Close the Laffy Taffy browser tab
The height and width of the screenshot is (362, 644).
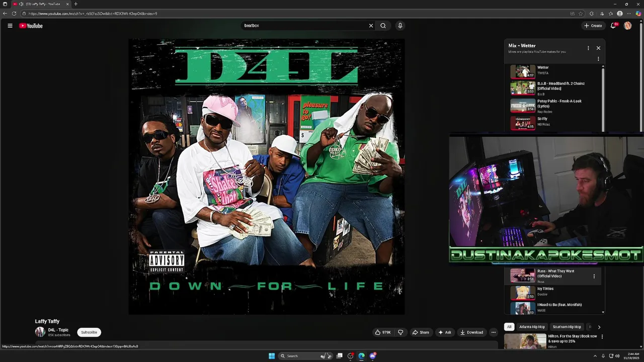tap(67, 4)
